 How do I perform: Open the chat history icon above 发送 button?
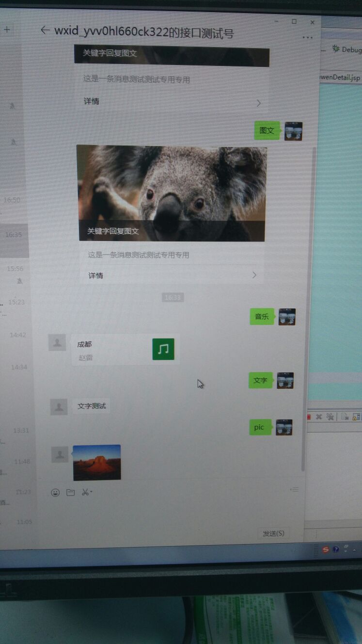294,490
